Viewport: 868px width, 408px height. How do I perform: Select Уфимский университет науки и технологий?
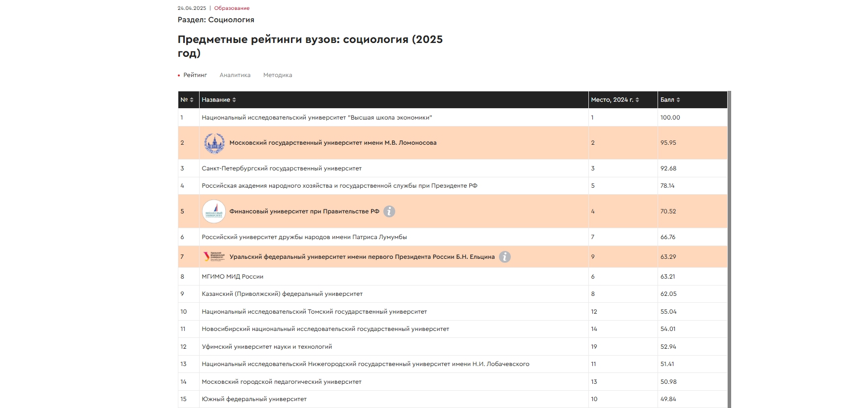pos(267,347)
